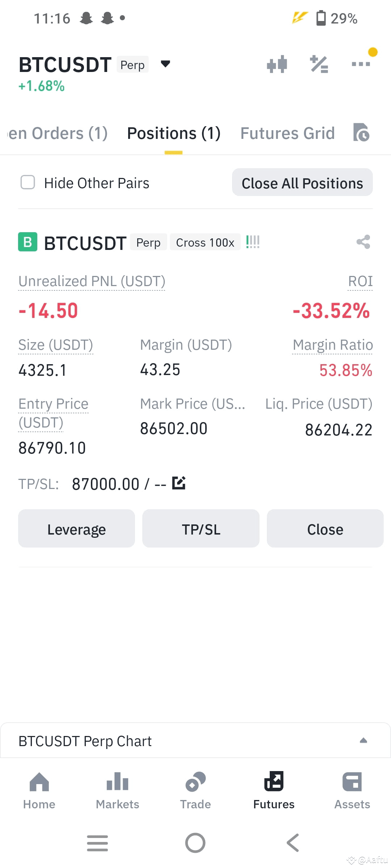Edit the TP/SL value with pencil icon

[178, 483]
